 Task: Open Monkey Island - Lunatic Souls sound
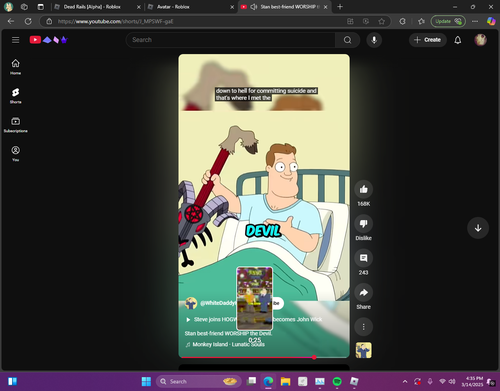pyautogui.click(x=225, y=344)
